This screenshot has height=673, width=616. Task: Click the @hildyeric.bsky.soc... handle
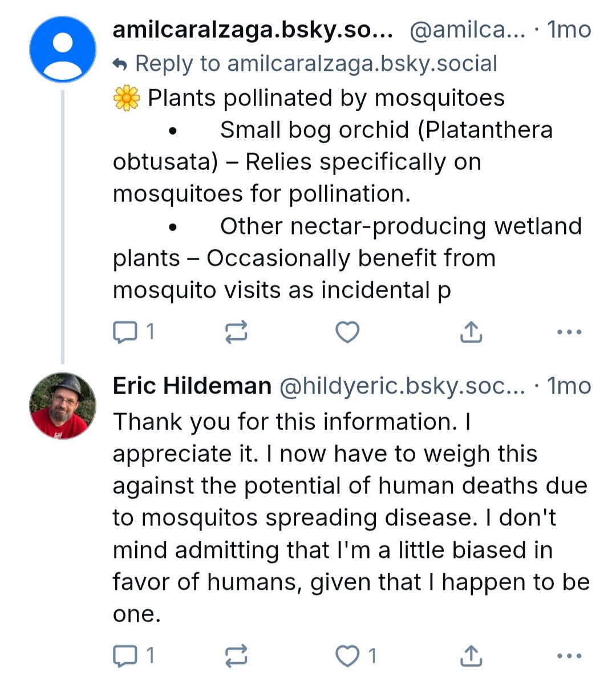click(x=402, y=386)
